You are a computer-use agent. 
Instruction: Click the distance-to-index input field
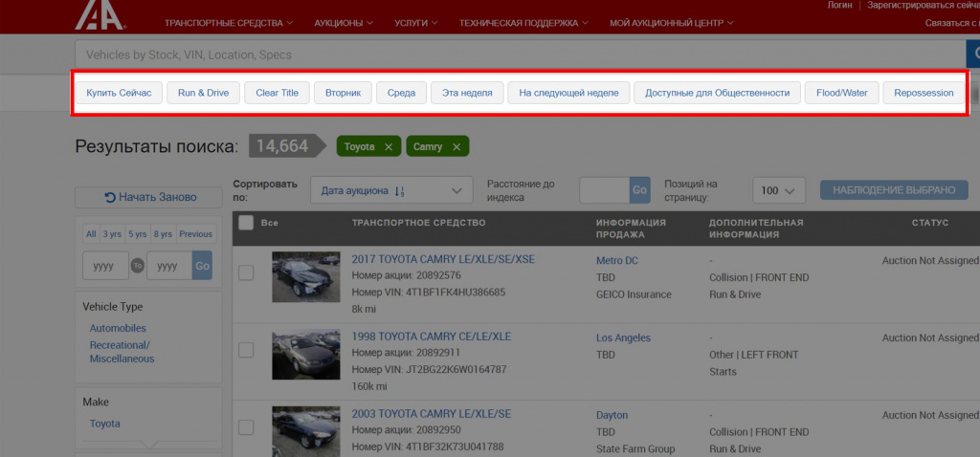point(605,190)
